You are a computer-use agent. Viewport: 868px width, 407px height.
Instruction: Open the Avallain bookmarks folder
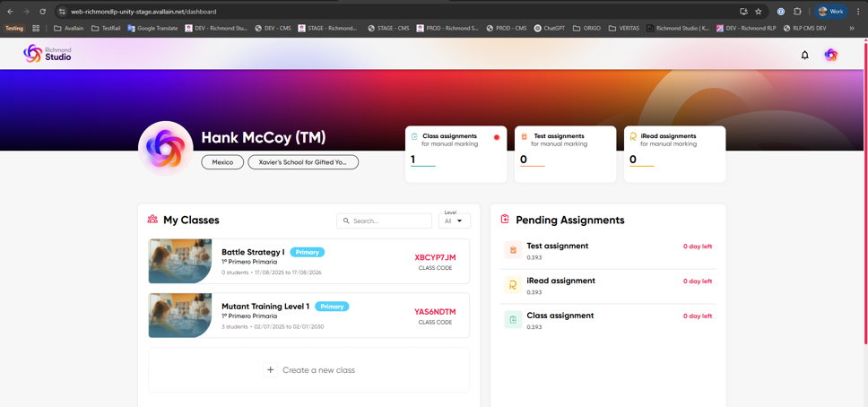(69, 28)
